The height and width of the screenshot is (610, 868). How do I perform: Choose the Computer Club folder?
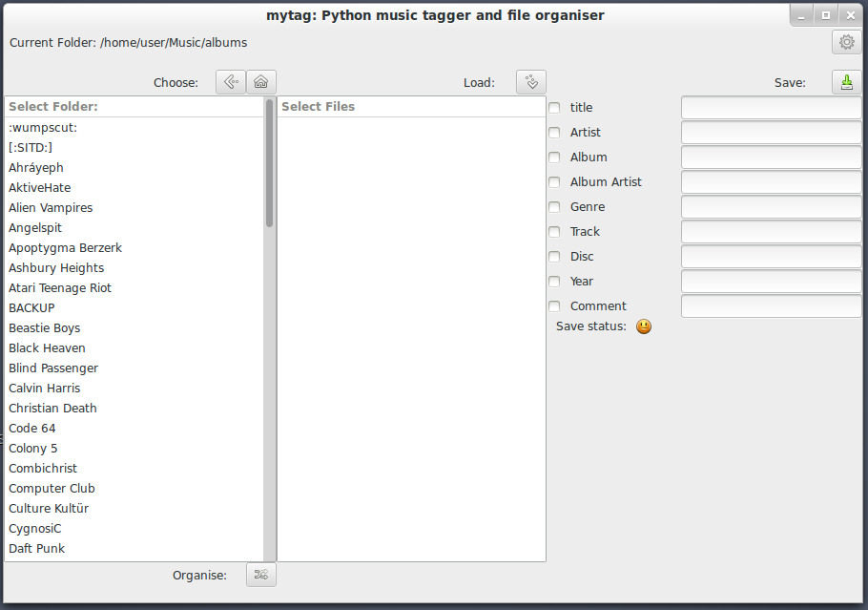(134, 489)
